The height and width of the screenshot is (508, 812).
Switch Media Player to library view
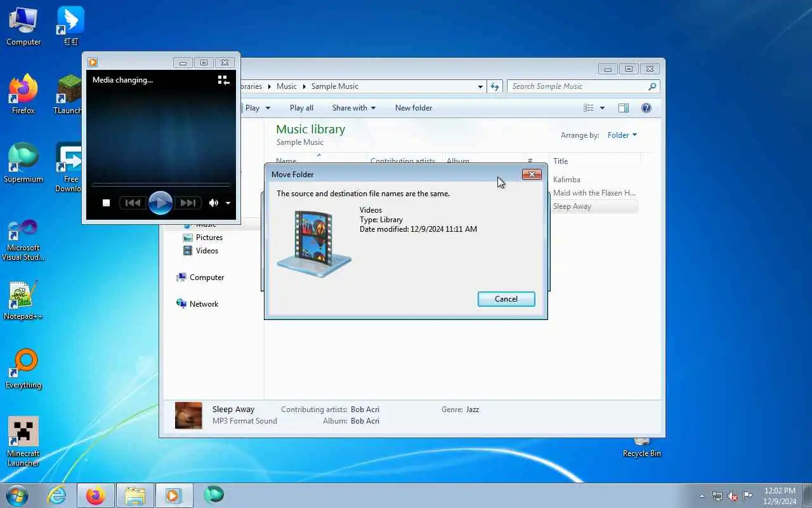click(223, 80)
